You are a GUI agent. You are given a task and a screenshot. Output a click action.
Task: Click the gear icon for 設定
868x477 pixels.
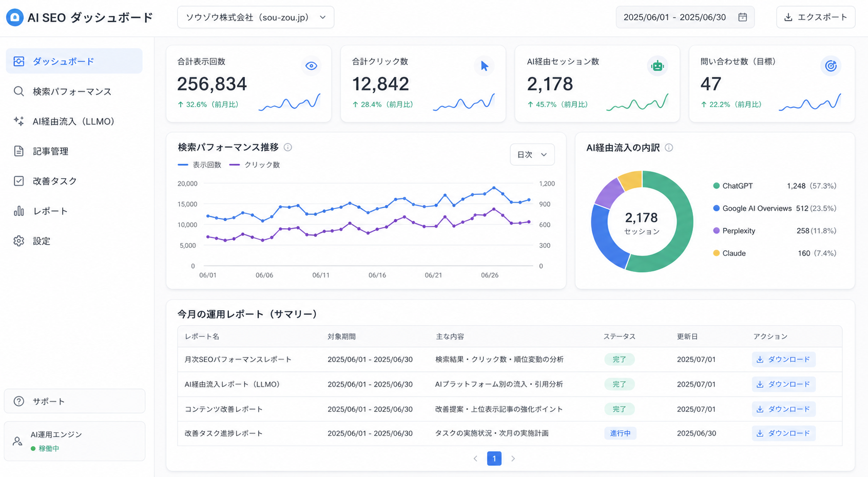(x=19, y=241)
